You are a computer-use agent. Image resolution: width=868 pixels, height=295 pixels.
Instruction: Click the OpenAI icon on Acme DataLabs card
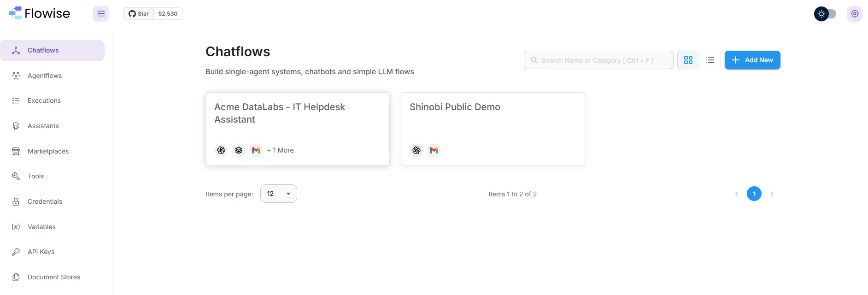pyautogui.click(x=221, y=150)
